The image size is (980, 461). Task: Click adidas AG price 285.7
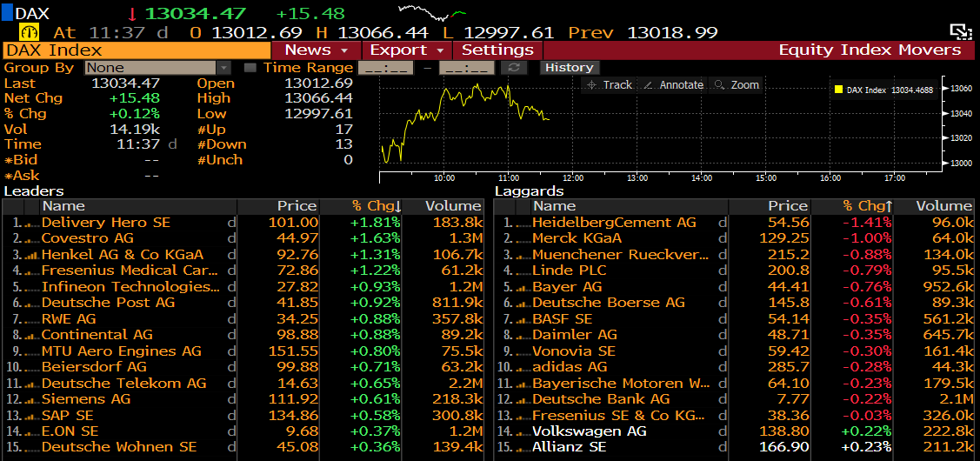tap(788, 367)
